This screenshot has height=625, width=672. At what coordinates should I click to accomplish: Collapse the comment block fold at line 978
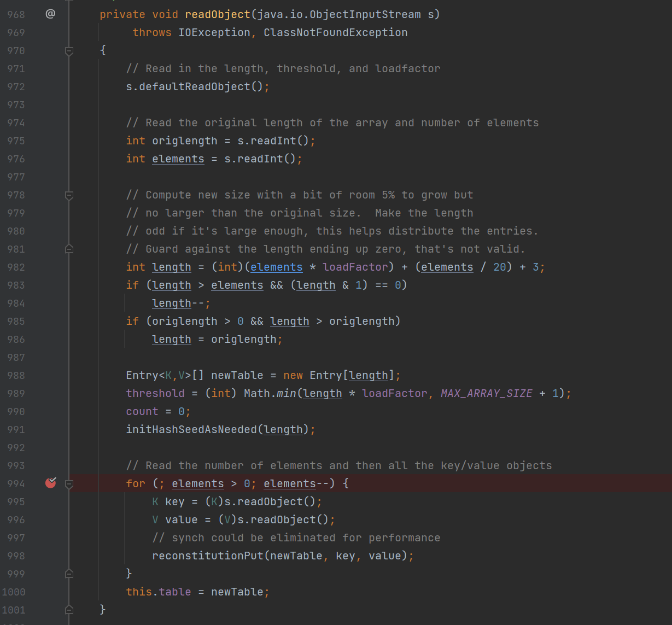coord(69,195)
